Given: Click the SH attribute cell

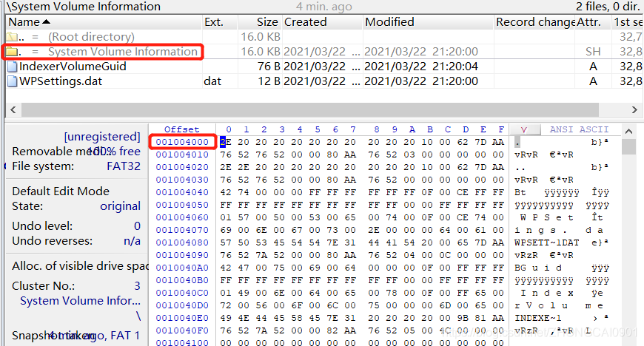Looking at the screenshot, I should coord(593,52).
